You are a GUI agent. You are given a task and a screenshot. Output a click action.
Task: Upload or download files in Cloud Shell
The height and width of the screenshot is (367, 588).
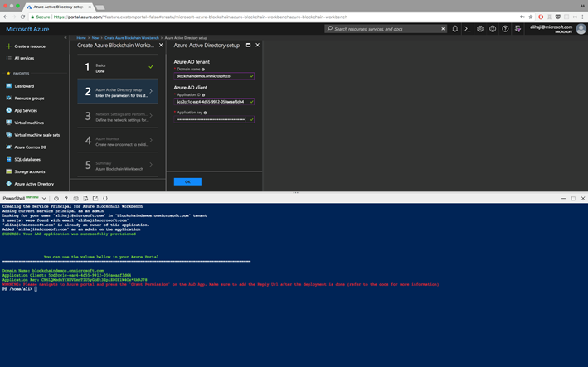tap(85, 199)
